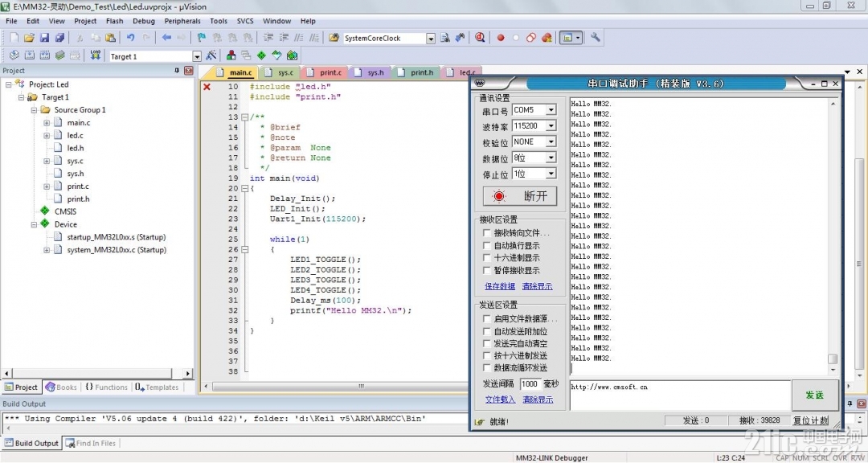The height and width of the screenshot is (463, 868).
Task: Open the COM5 serial port dropdown
Action: point(551,110)
